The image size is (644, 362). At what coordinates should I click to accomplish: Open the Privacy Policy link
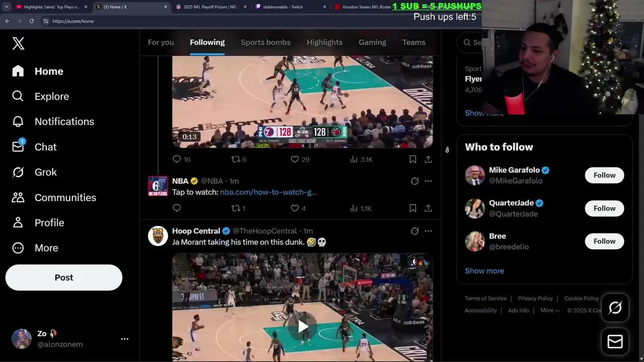pyautogui.click(x=535, y=298)
